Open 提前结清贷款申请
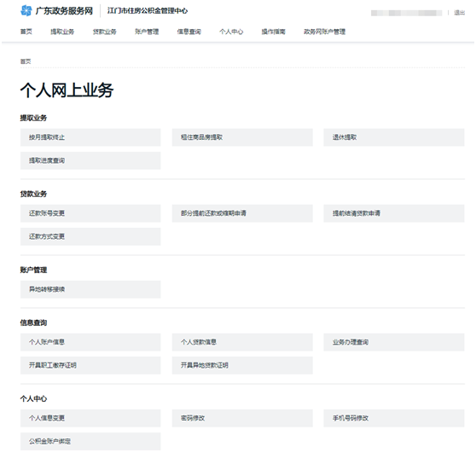The height and width of the screenshot is (453, 476). click(x=394, y=213)
